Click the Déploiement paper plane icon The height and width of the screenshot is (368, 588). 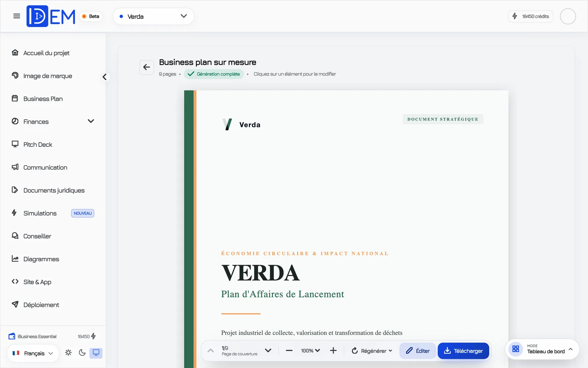15,304
